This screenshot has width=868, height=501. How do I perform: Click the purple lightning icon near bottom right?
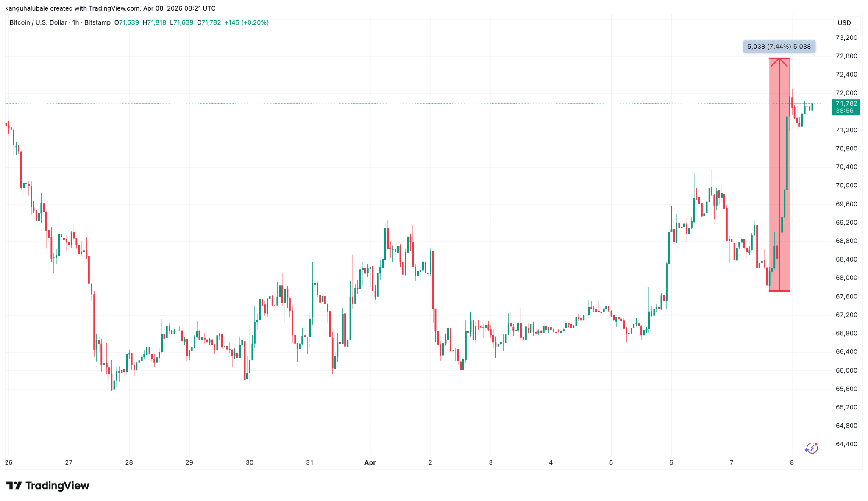click(x=811, y=448)
